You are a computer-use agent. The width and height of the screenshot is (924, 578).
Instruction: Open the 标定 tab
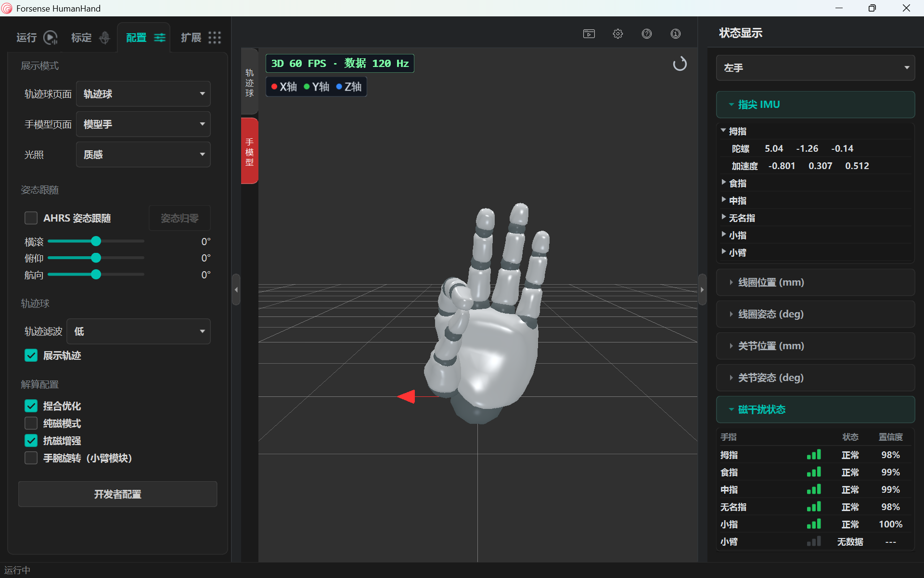point(90,38)
